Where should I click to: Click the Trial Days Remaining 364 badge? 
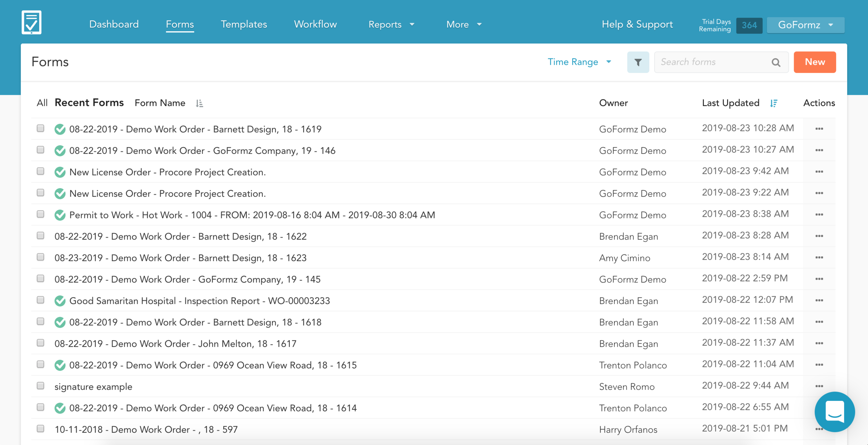pos(749,25)
